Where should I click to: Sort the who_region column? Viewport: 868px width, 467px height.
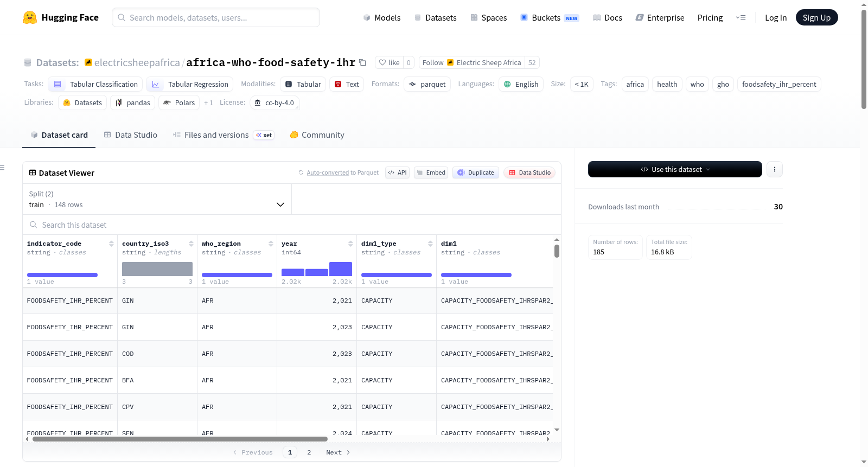pos(271,244)
